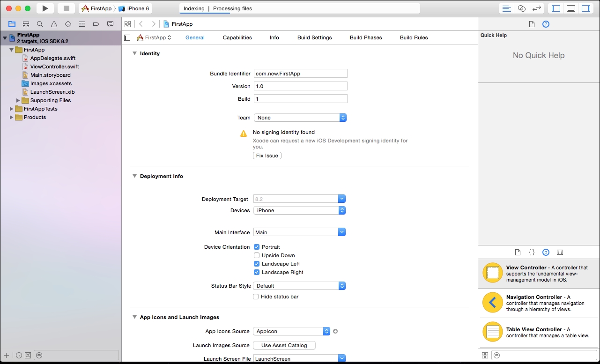Hide the Utilities right panel
The width and height of the screenshot is (600, 364).
pyautogui.click(x=586, y=8)
